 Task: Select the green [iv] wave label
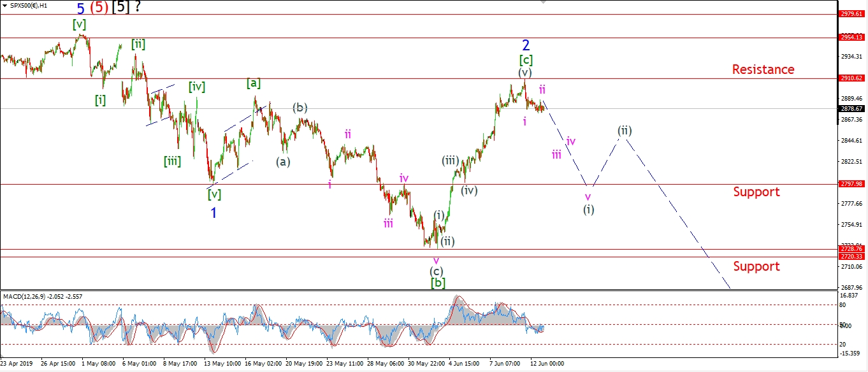coord(196,87)
